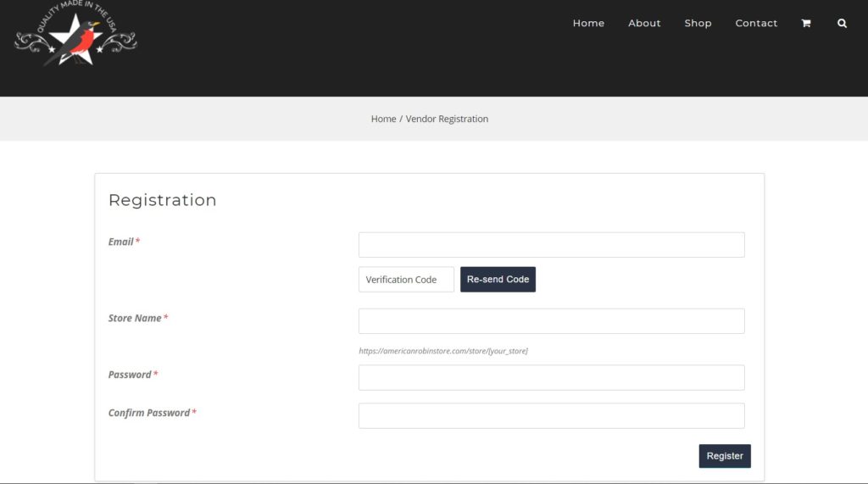Select the Confirm Password input
Image resolution: width=868 pixels, height=484 pixels.
[x=551, y=416]
